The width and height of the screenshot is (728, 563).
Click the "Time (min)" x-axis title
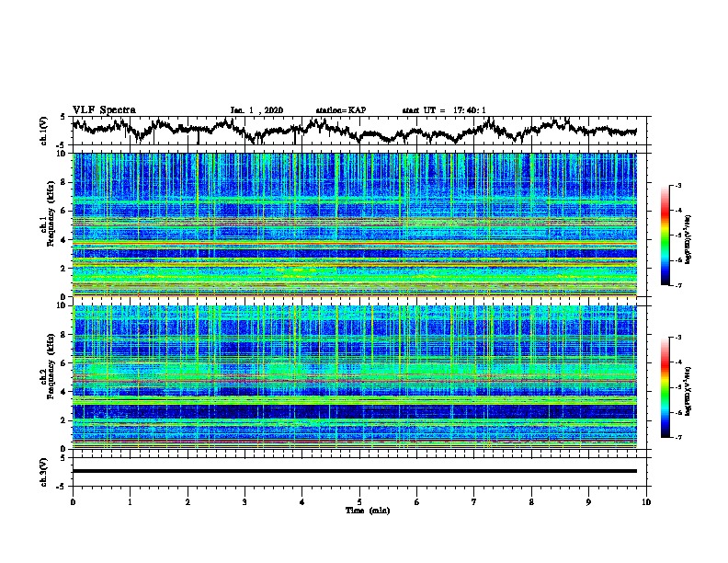[x=368, y=511]
